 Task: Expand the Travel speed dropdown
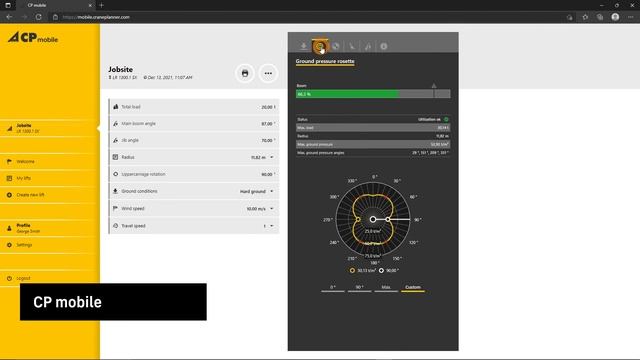(272, 226)
